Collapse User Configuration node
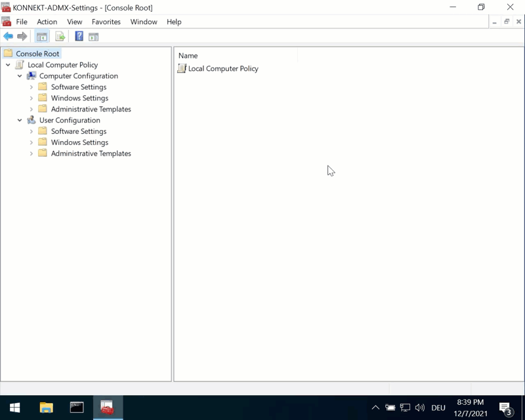 (20, 120)
